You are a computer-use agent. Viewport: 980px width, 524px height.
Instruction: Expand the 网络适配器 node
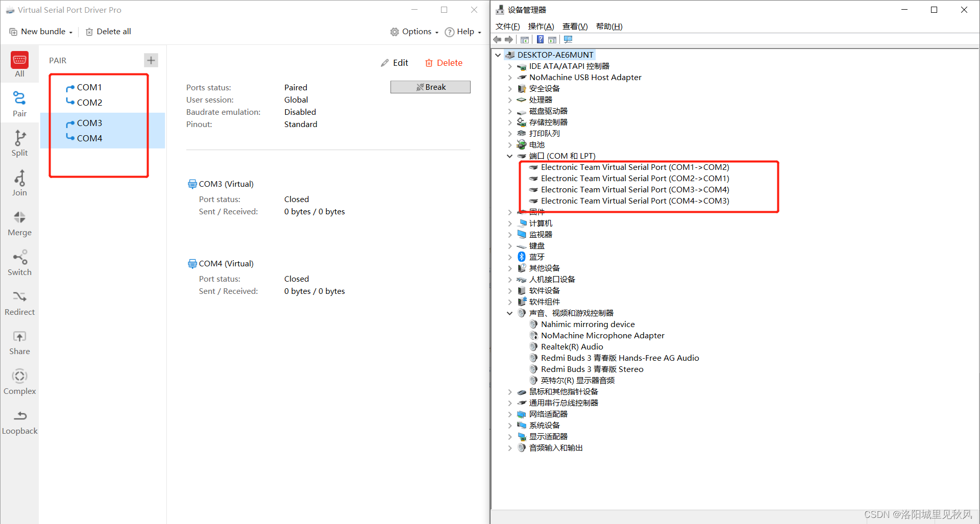click(509, 414)
